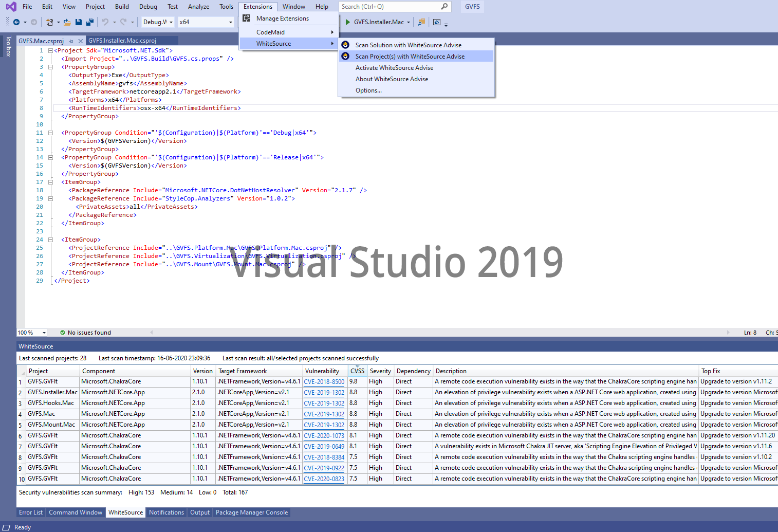Close the GVFS.Mac.csproj tab
Image resolution: width=778 pixels, height=532 pixels.
[81, 41]
